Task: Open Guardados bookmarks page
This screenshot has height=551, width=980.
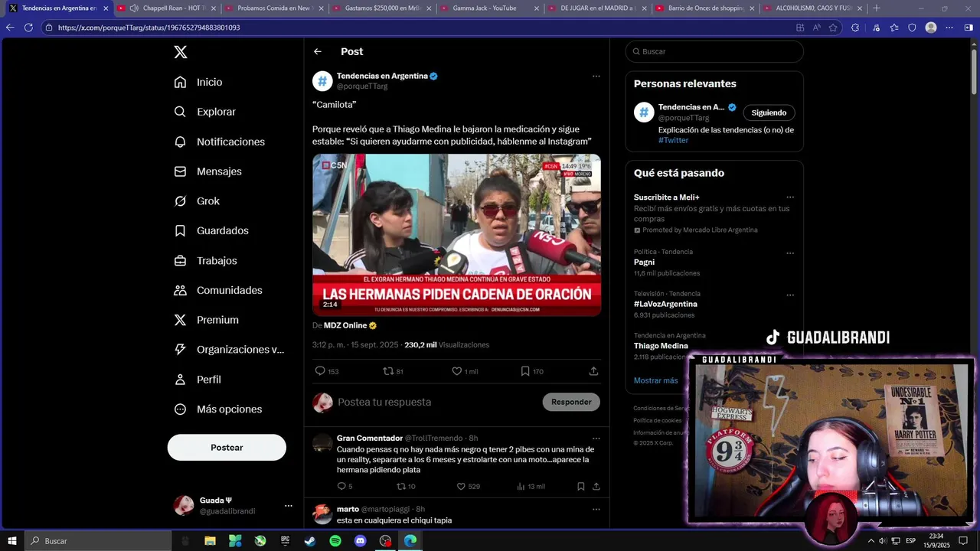Action: tap(211, 230)
